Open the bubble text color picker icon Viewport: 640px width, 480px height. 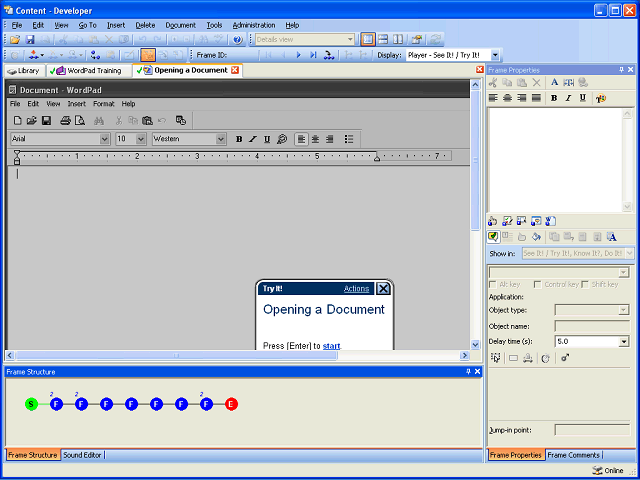[x=601, y=98]
